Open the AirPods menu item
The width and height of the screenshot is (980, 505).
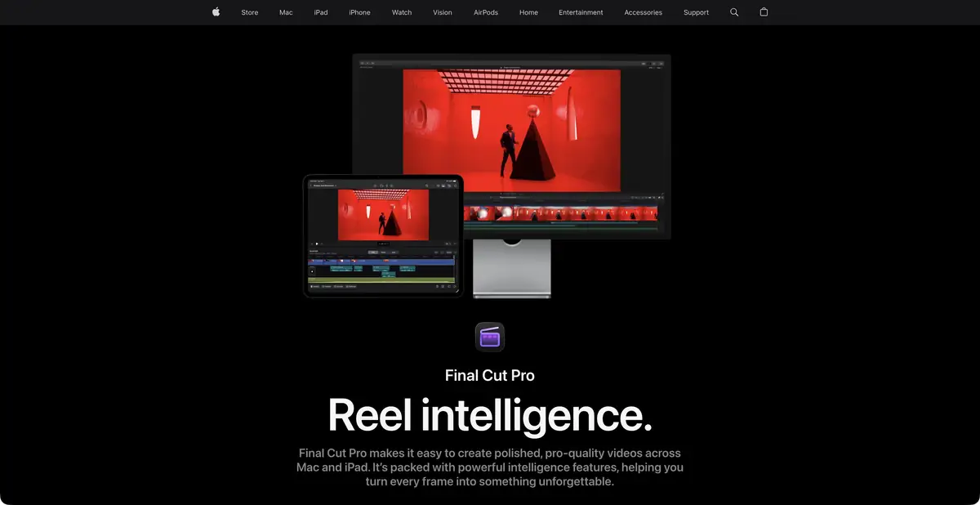click(486, 12)
